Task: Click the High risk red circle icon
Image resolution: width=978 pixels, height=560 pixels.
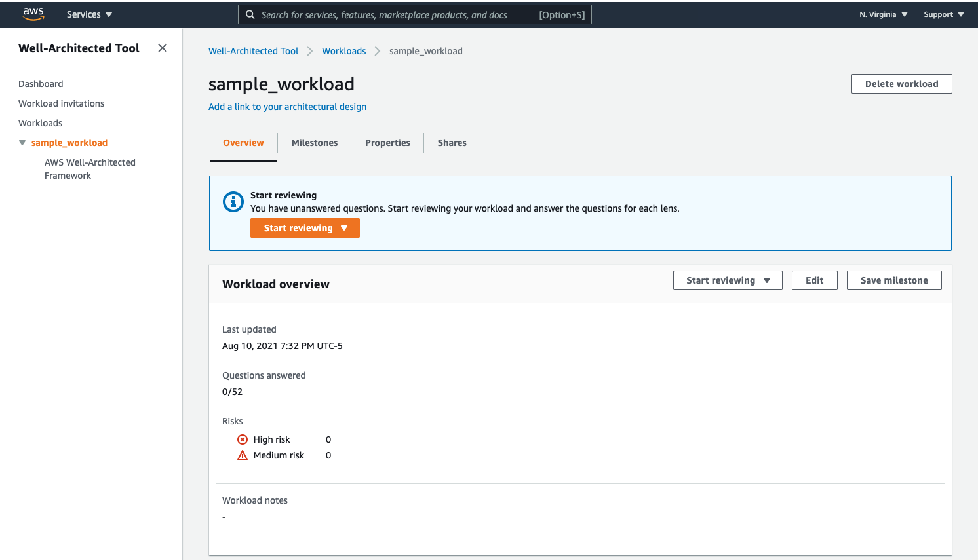Action: tap(243, 439)
